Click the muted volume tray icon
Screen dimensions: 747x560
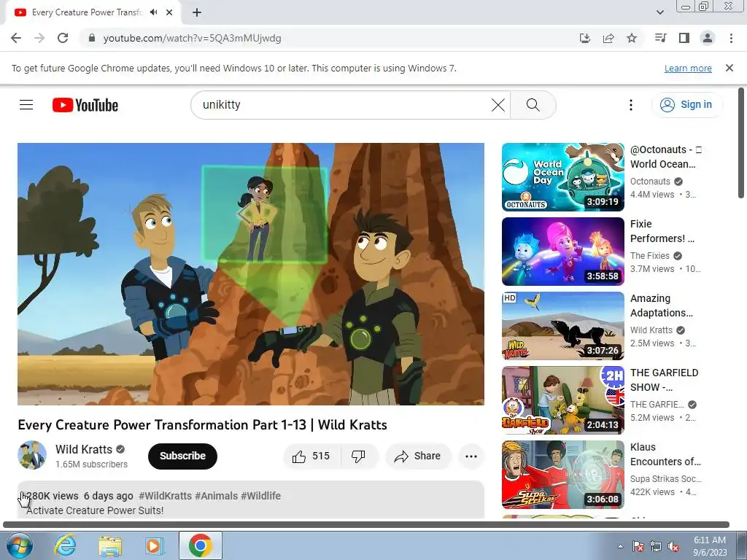tap(673, 547)
